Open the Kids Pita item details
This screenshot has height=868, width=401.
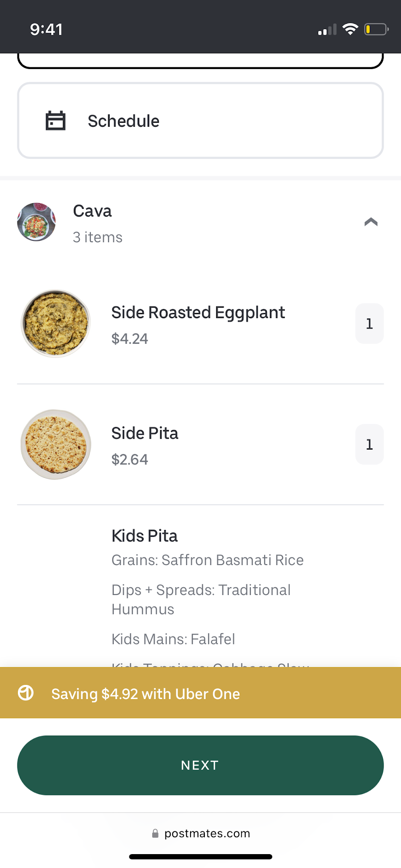[145, 536]
